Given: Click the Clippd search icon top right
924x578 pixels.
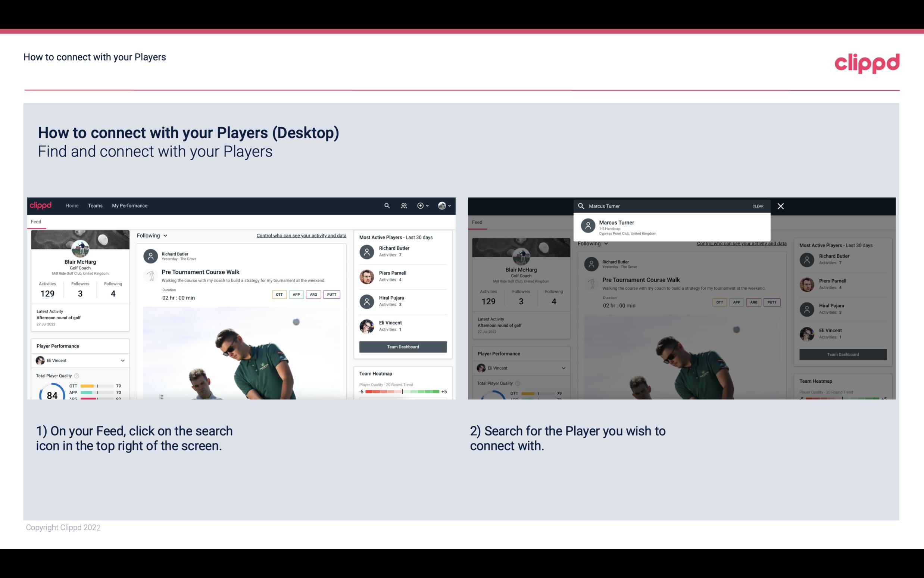Looking at the screenshot, I should tap(387, 205).
